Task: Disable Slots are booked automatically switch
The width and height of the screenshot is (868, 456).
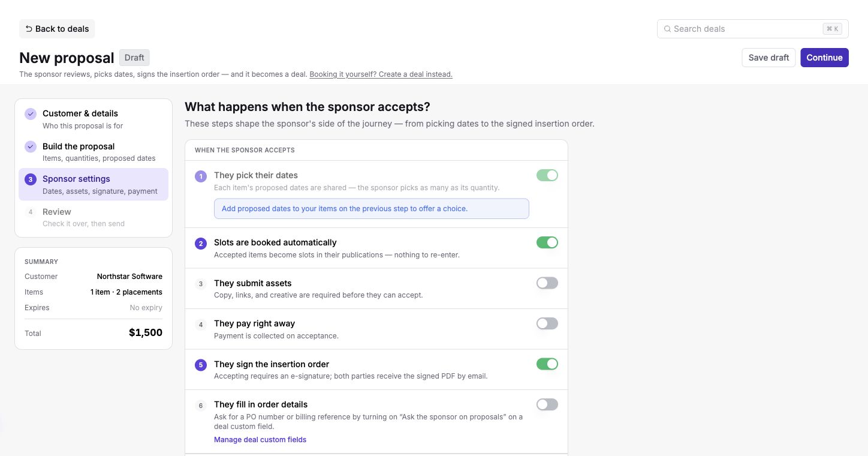Action: [x=547, y=242]
